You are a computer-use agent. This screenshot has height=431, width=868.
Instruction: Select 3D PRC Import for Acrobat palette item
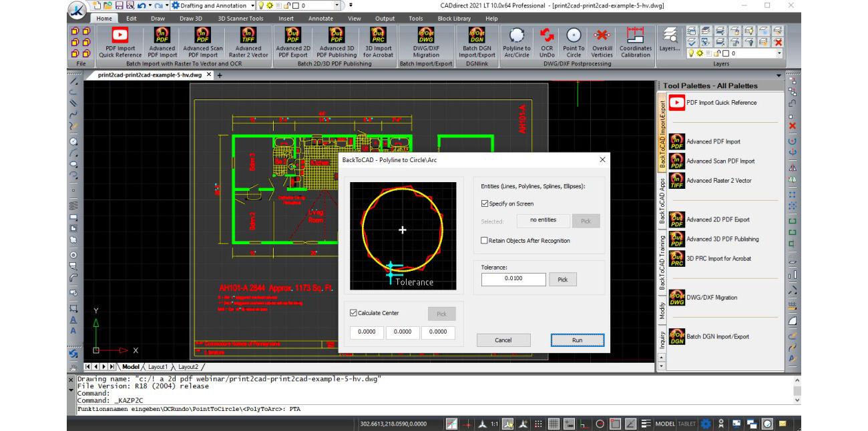click(710, 259)
